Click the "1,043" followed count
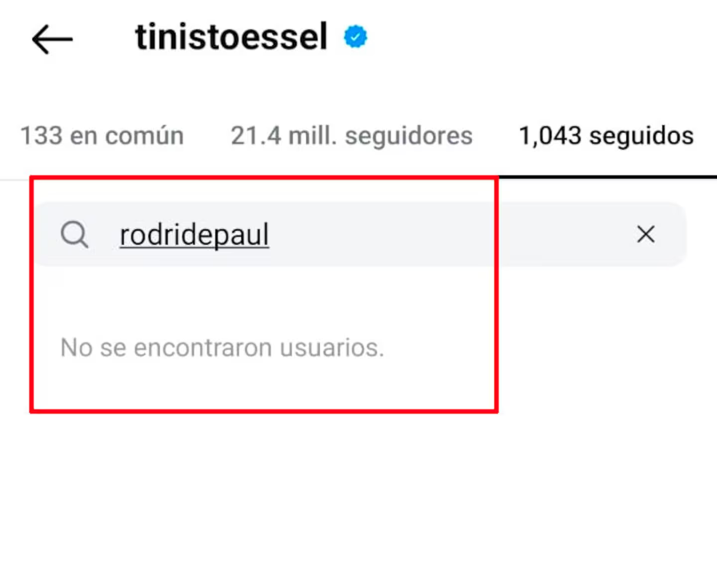717x588 pixels. click(x=550, y=136)
